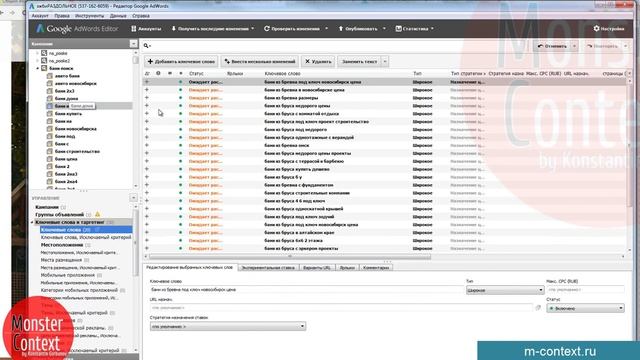Select ad group авито новосибирск
640x360 pixels.
[x=76, y=83]
